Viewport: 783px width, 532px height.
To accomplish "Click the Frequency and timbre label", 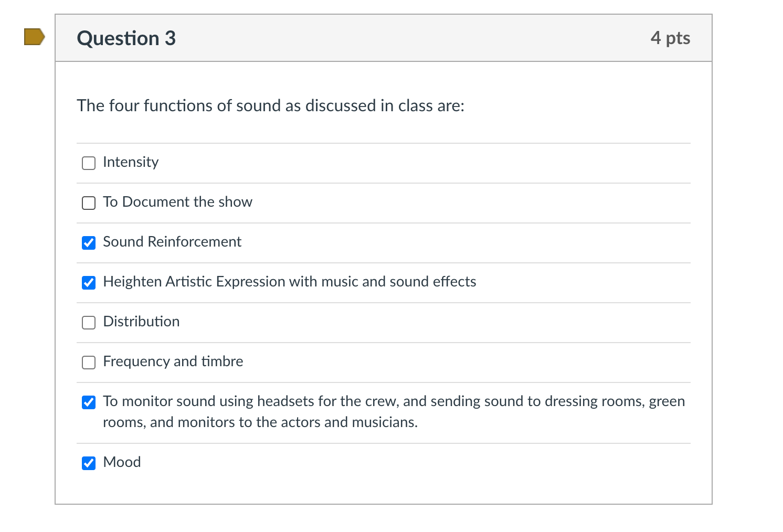I will pos(173,361).
